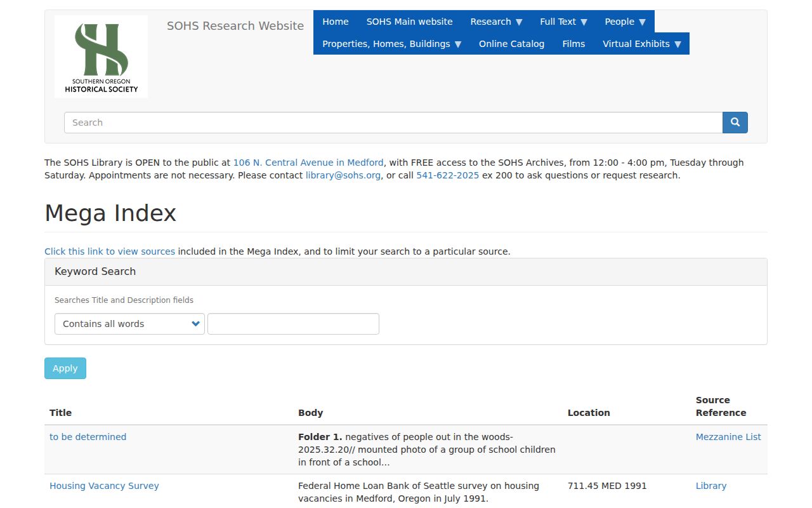The image size is (812, 508).
Task: Open the 'to be determined' title link
Action: point(88,437)
